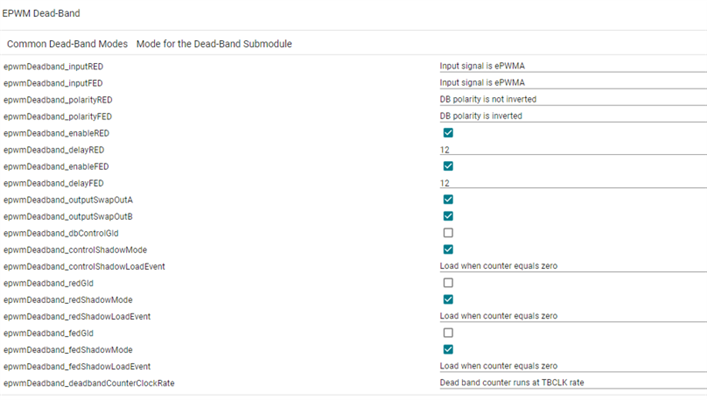Uncheck epwmDeadband_controlShadowMode option
The width and height of the screenshot is (707, 400).
[448, 249]
